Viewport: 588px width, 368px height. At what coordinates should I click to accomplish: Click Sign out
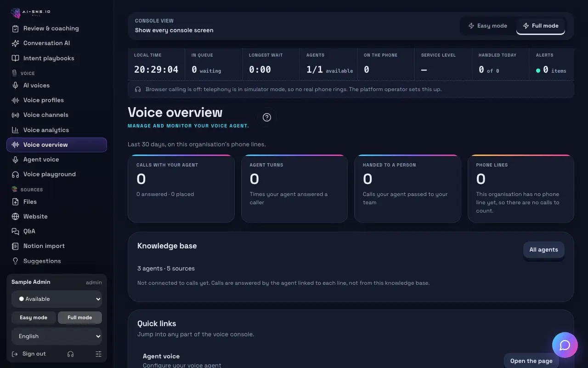[x=29, y=354]
